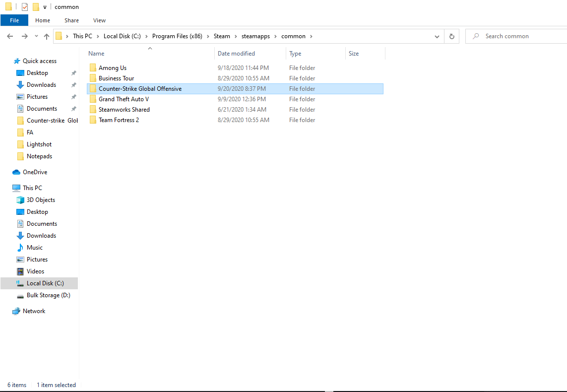Click the Forward navigation arrow
Screen dimensions: 567x392
coord(25,36)
